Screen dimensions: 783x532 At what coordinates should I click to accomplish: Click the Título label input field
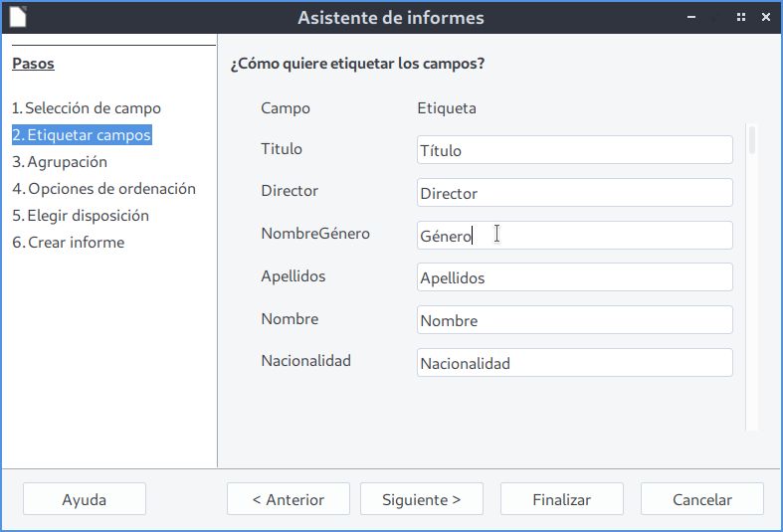point(574,150)
